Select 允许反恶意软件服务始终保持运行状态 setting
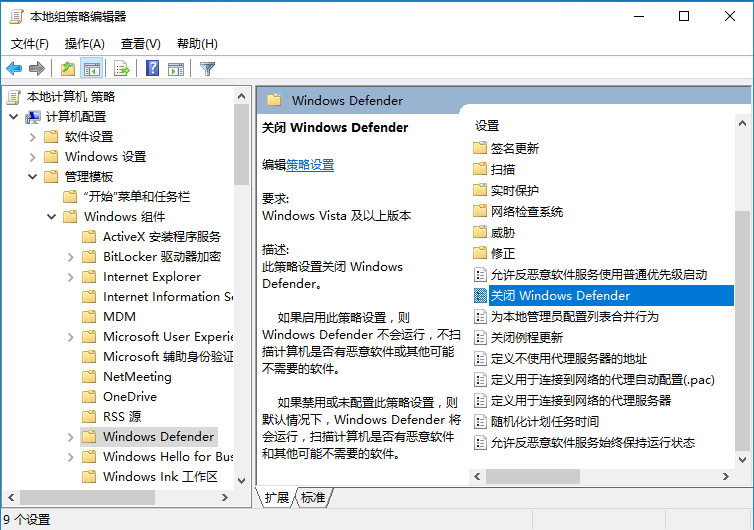This screenshot has width=754, height=530. click(592, 442)
